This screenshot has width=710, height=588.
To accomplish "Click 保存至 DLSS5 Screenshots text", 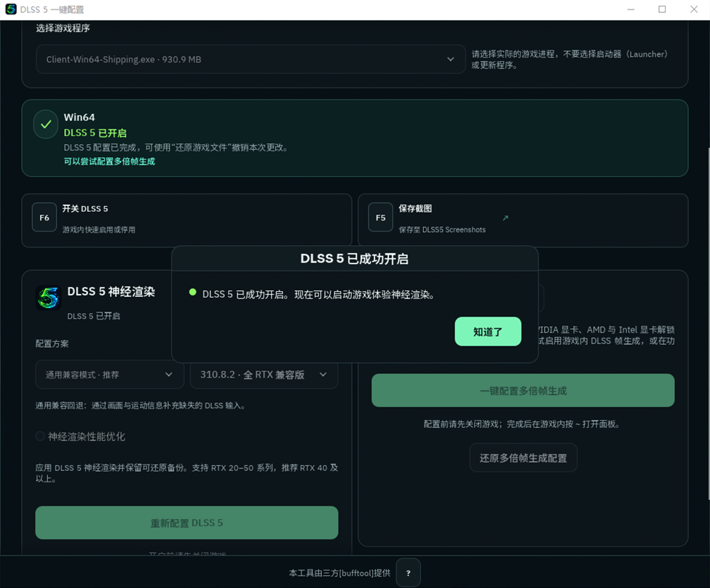I will coord(442,230).
